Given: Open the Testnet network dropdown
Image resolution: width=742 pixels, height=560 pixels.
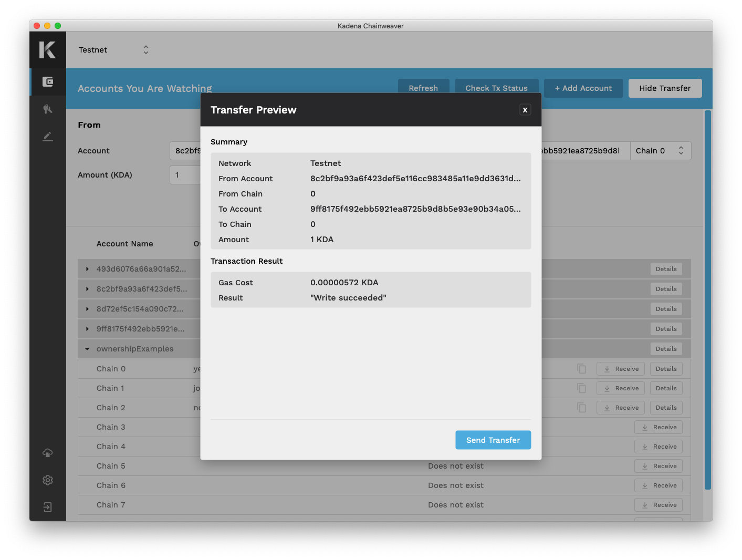Looking at the screenshot, I should pyautogui.click(x=113, y=50).
